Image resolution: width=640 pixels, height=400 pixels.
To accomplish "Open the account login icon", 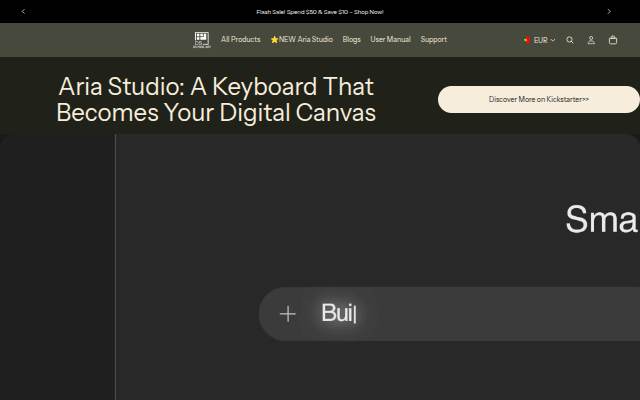I will (x=591, y=40).
